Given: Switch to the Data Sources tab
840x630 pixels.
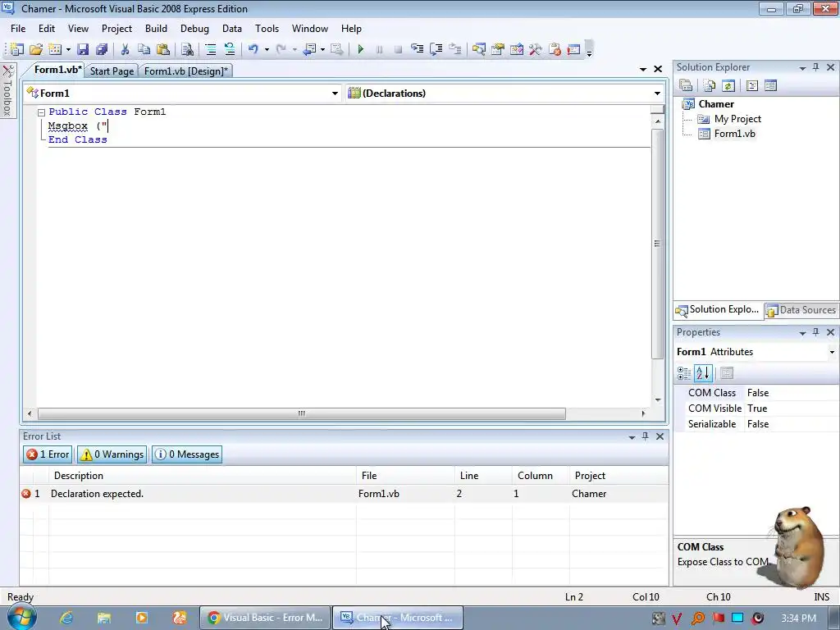Looking at the screenshot, I should click(x=801, y=309).
